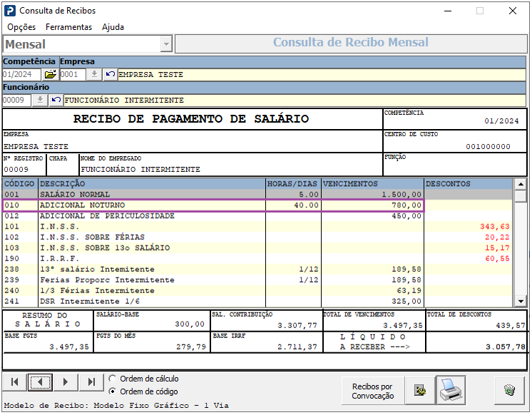
Task: Click the Empresa download arrow button
Action: [x=94, y=74]
